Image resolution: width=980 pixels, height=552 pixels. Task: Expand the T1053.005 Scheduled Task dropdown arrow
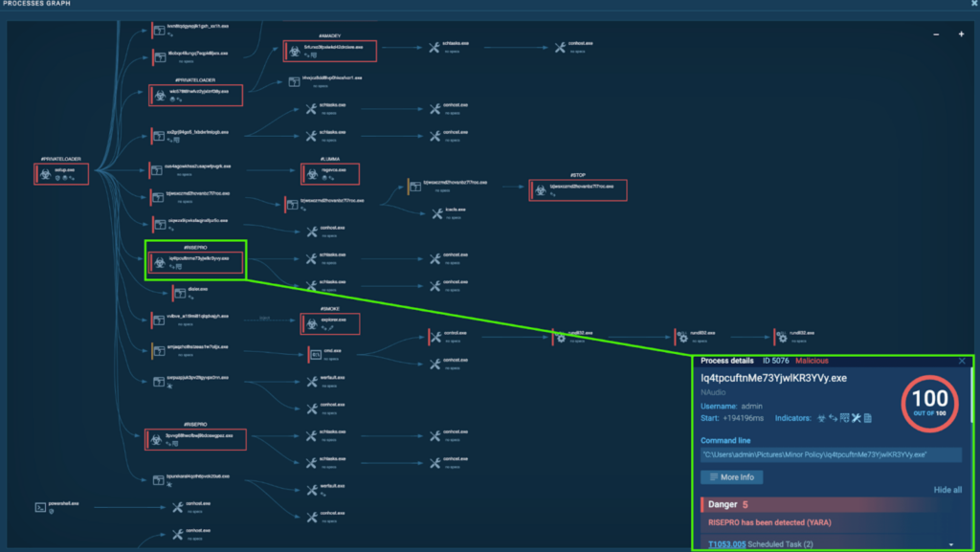point(951,544)
